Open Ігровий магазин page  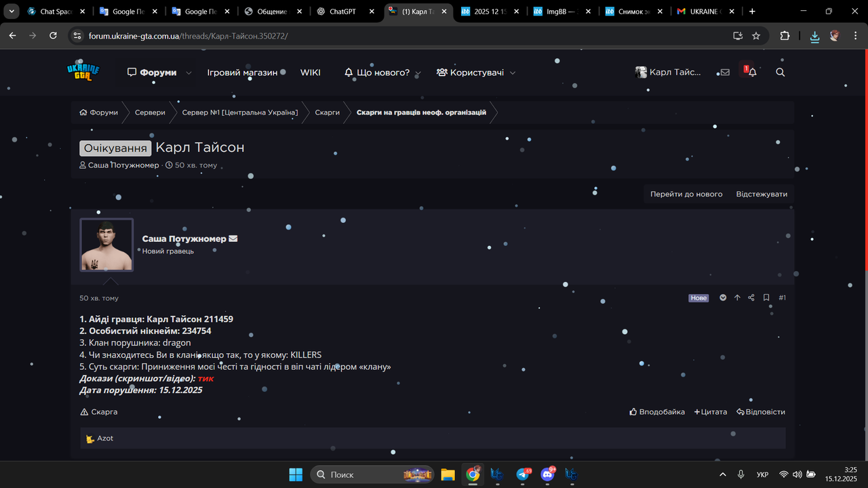pos(242,73)
